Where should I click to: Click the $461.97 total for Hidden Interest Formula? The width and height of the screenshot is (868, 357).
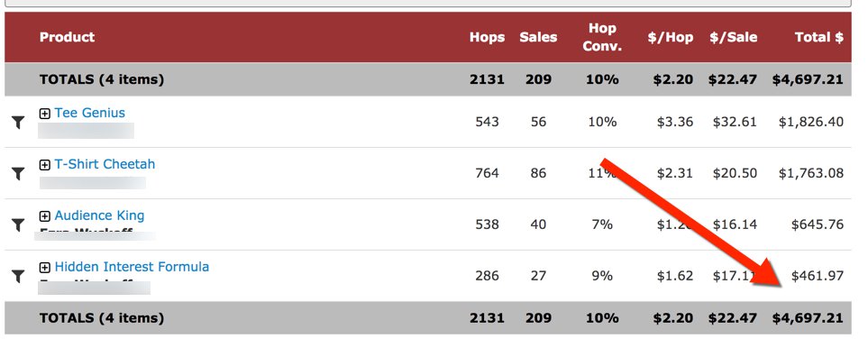tap(818, 276)
